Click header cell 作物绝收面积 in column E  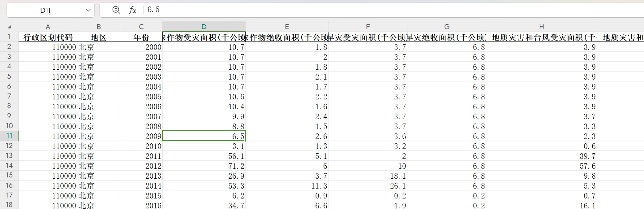tap(287, 37)
